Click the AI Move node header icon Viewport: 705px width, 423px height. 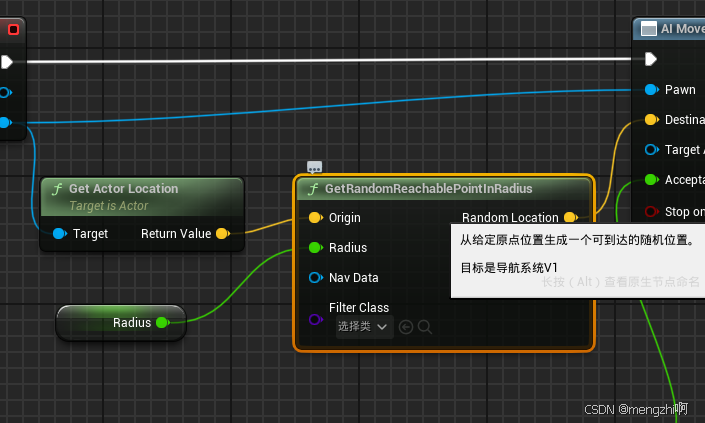coord(648,29)
